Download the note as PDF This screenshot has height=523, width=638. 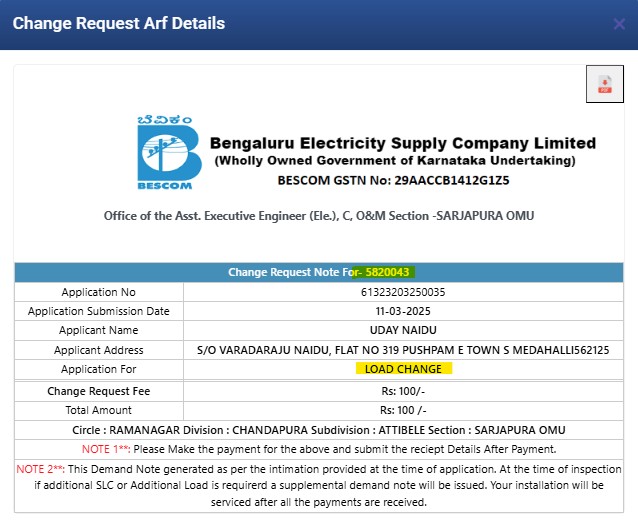point(605,84)
